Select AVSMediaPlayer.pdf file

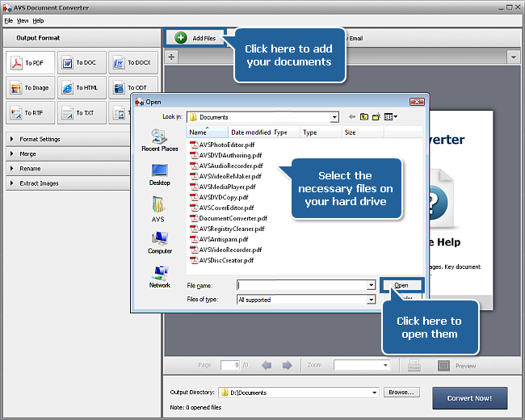click(x=223, y=187)
